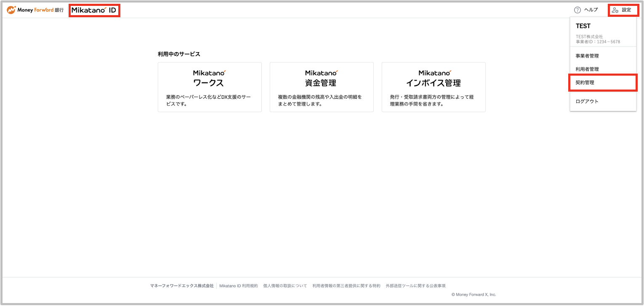Click the 事業者ID：1234−5678 text
The width and height of the screenshot is (644, 306).
(x=598, y=42)
